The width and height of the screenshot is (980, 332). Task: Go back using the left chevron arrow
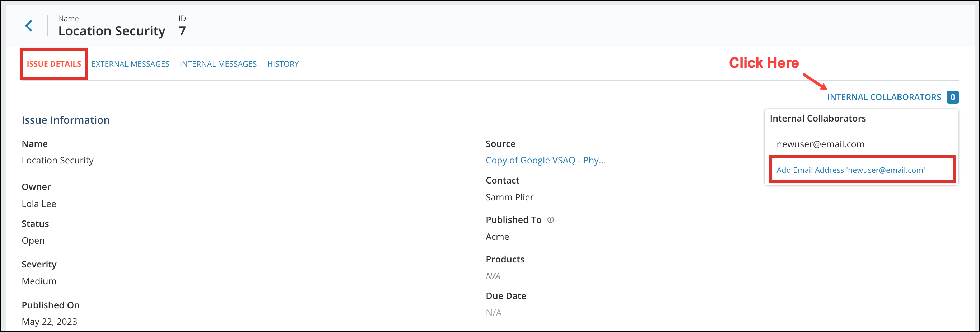[x=29, y=26]
